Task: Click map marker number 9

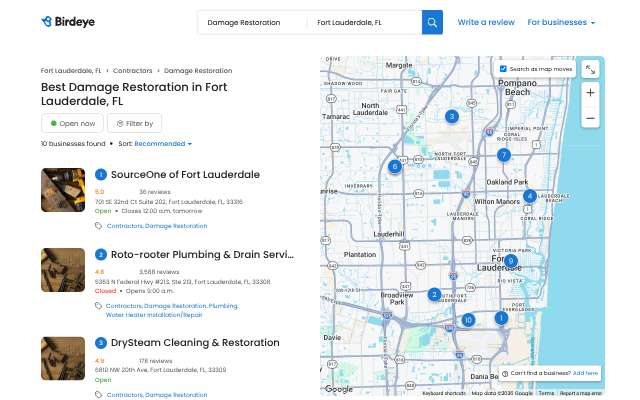Action: point(510,261)
